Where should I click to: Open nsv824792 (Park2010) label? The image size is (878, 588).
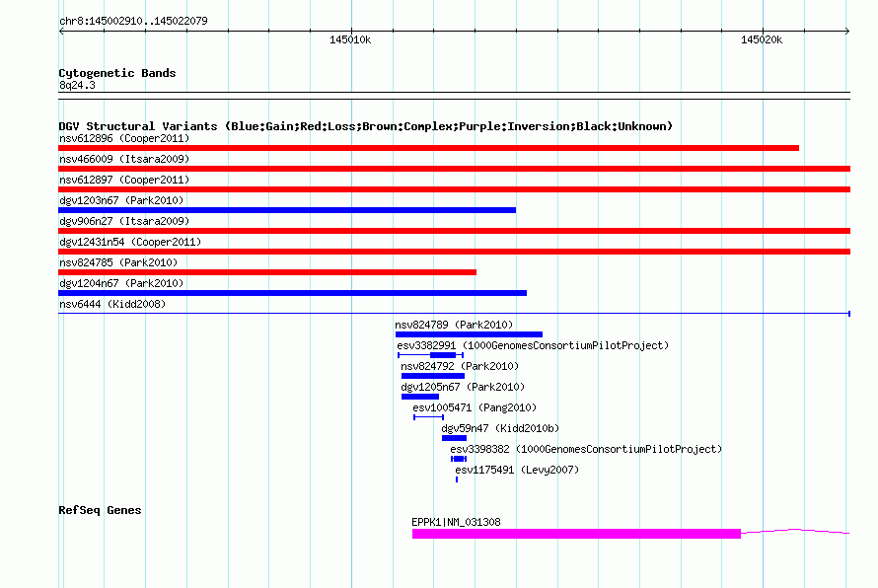[460, 366]
